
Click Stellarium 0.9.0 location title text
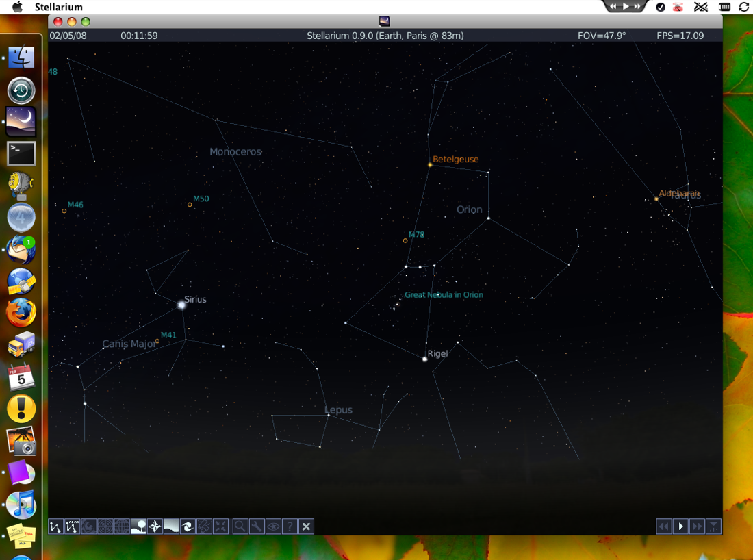(385, 36)
